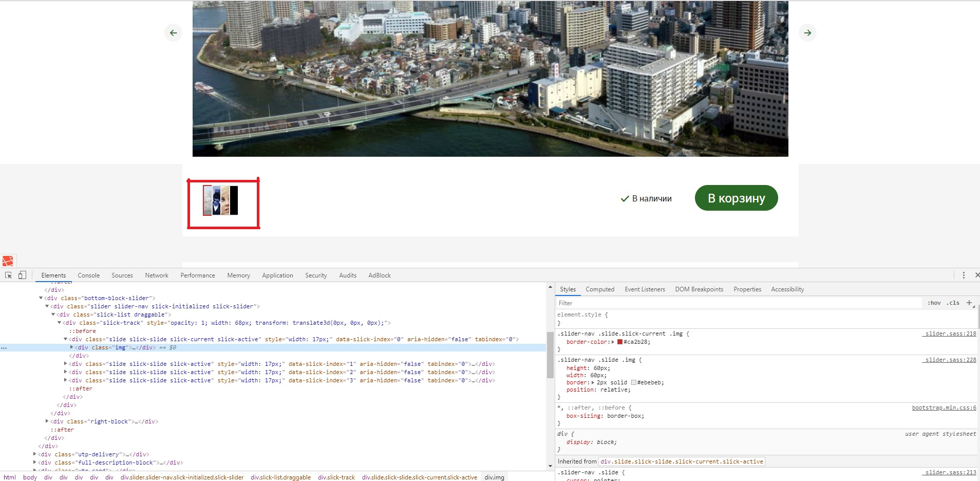Open the Audits tab
Image resolution: width=980 pixels, height=481 pixels.
348,275
